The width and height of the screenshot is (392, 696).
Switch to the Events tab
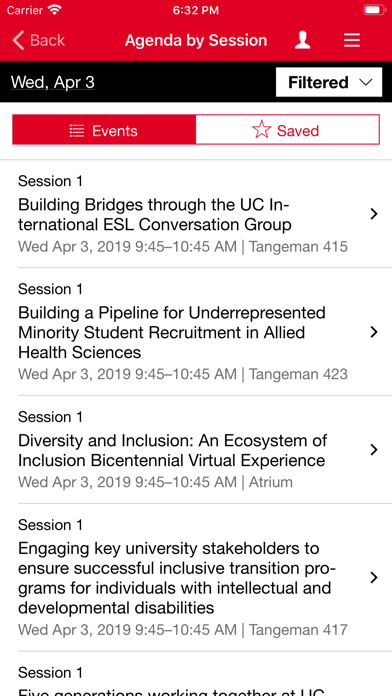coord(104,130)
